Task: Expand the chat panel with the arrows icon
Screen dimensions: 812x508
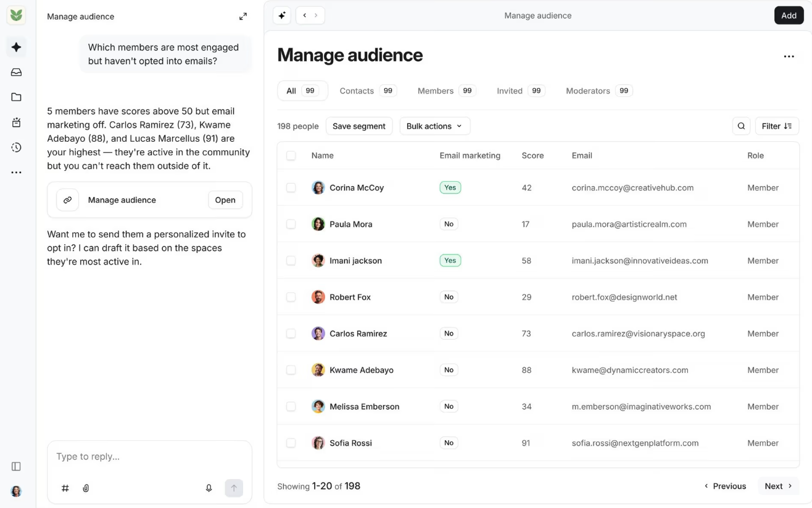Action: click(x=243, y=17)
